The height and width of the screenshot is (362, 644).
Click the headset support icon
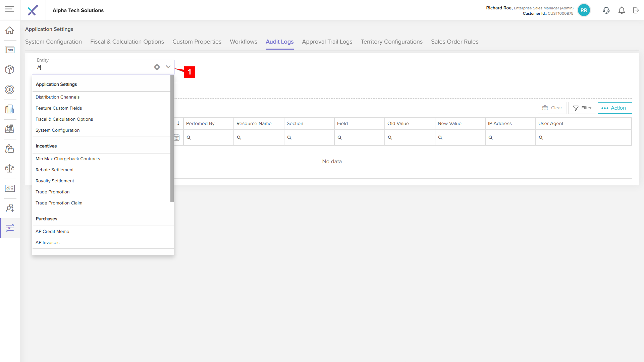pos(606,10)
